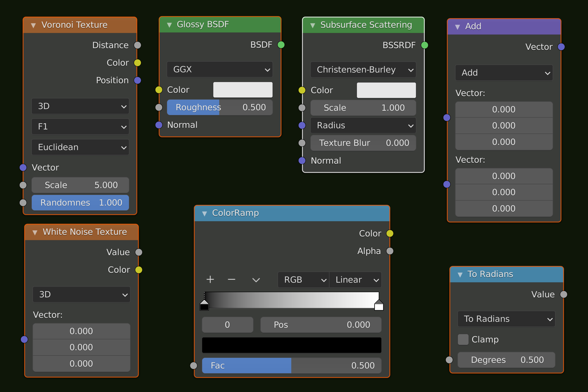Click Subsurface Scattering Color swatch
Image resolution: width=588 pixels, height=392 pixels.
[386, 90]
